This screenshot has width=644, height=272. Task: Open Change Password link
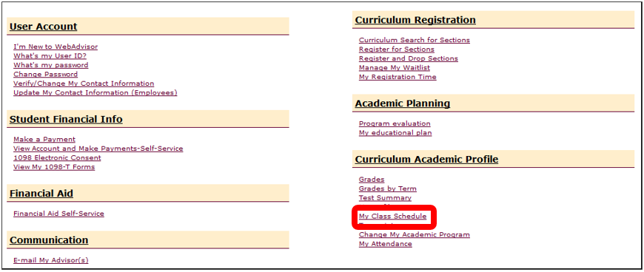[45, 74]
